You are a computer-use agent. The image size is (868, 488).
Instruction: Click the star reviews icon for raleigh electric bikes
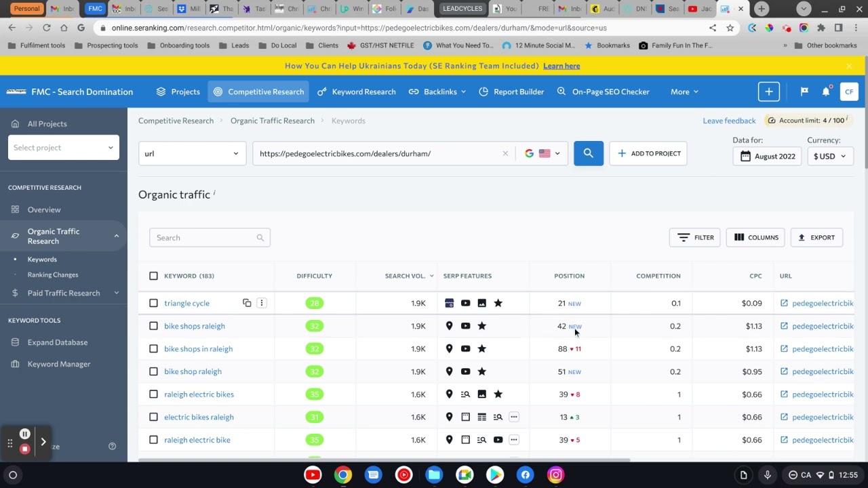498,394
